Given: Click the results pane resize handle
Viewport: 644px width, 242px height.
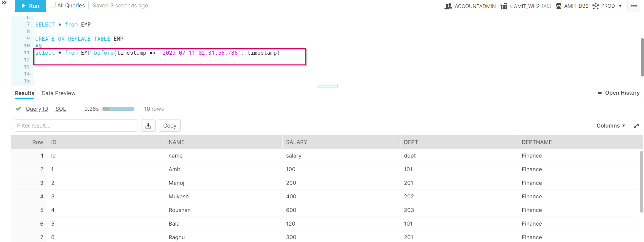Looking at the screenshot, I should [328, 86].
